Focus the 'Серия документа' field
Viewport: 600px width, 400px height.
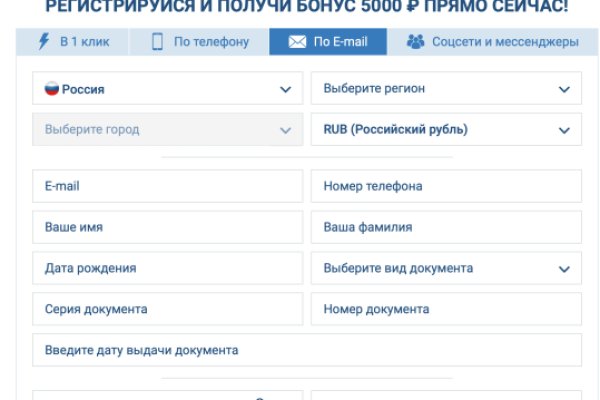(167, 309)
